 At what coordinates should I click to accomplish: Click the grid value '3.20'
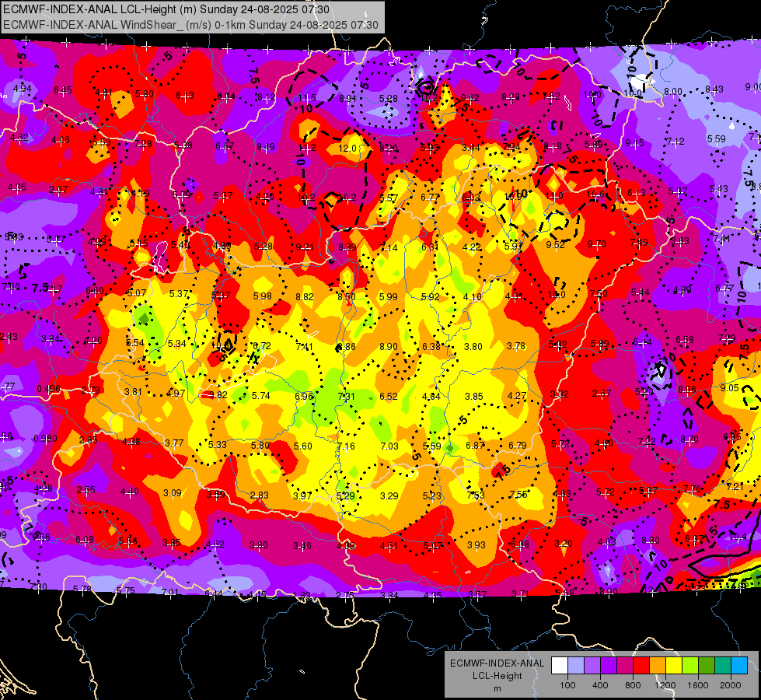click(x=563, y=543)
